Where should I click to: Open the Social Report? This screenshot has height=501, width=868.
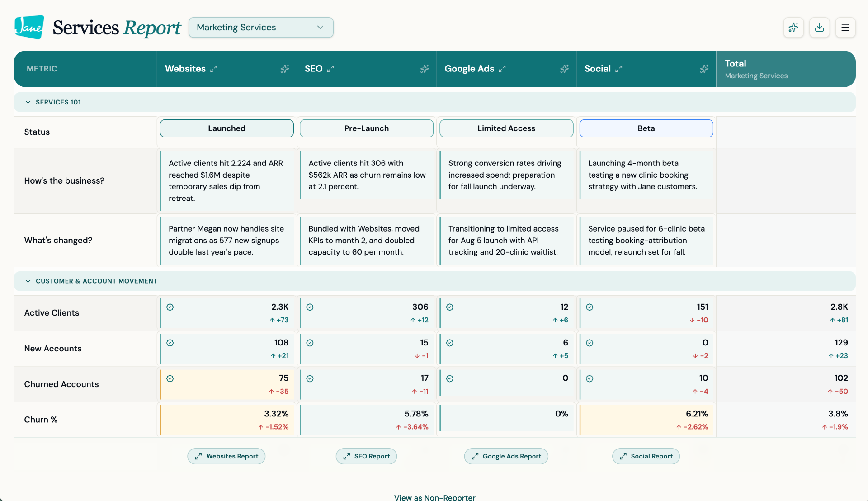646,456
